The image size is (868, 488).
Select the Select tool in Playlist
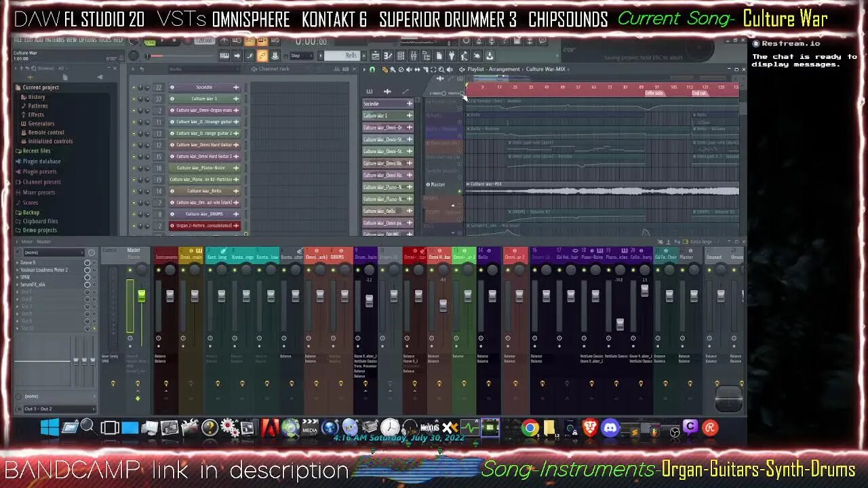pos(433,69)
